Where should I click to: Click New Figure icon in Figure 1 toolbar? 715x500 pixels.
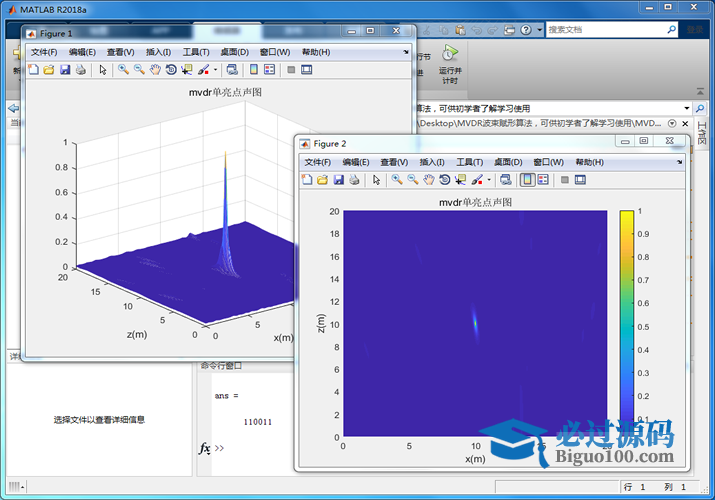33,70
